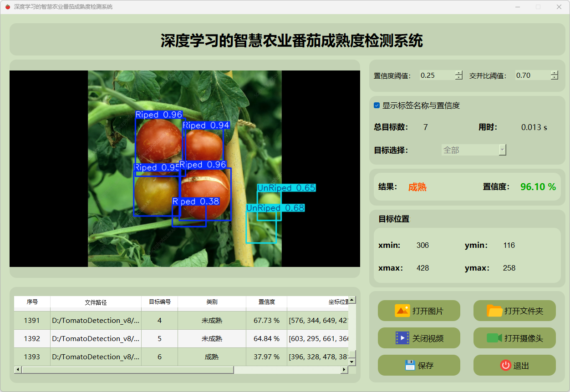The width and height of the screenshot is (570, 392).
Task: Click the red power icon to exit
Action: click(505, 365)
